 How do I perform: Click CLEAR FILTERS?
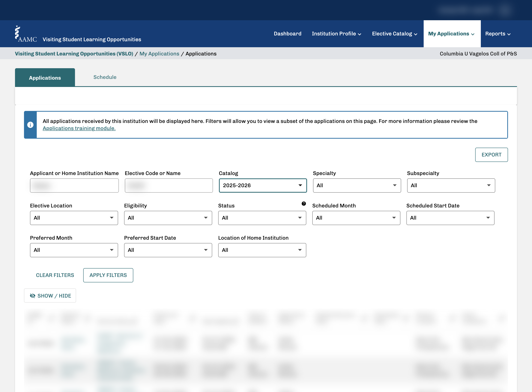(x=55, y=275)
